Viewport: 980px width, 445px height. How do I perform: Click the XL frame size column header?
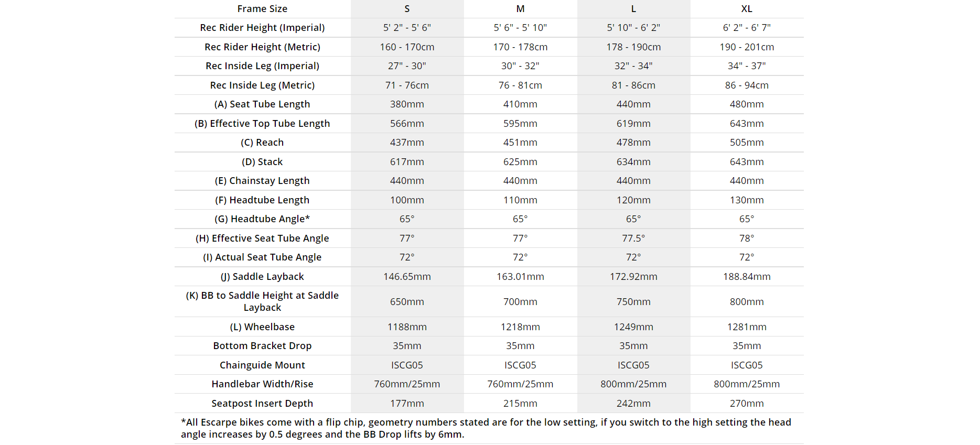coord(747,9)
